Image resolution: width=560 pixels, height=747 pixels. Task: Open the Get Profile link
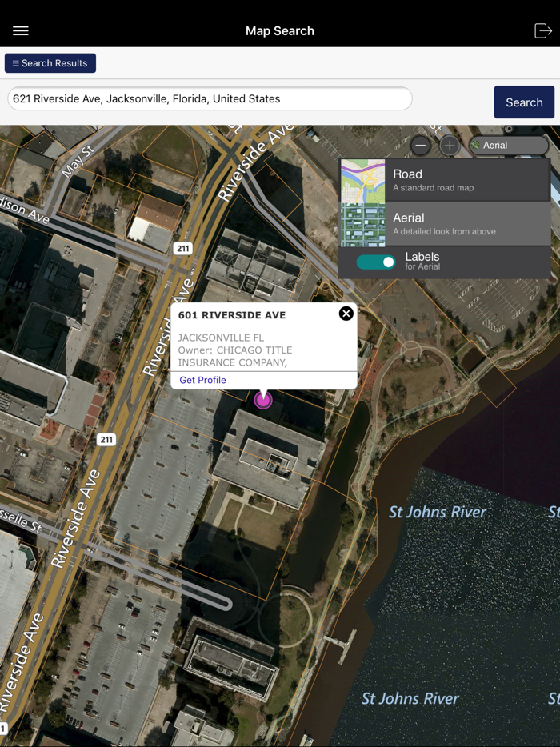coord(202,380)
